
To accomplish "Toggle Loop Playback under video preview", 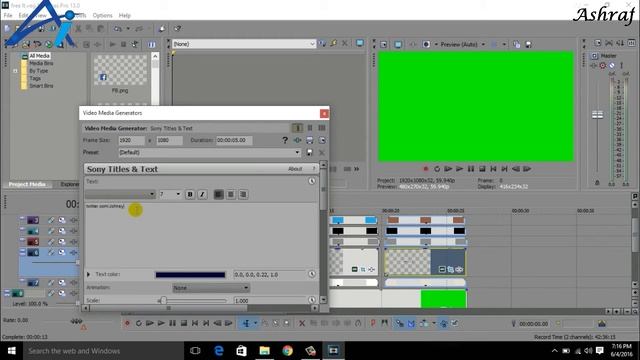I will click(x=437, y=169).
